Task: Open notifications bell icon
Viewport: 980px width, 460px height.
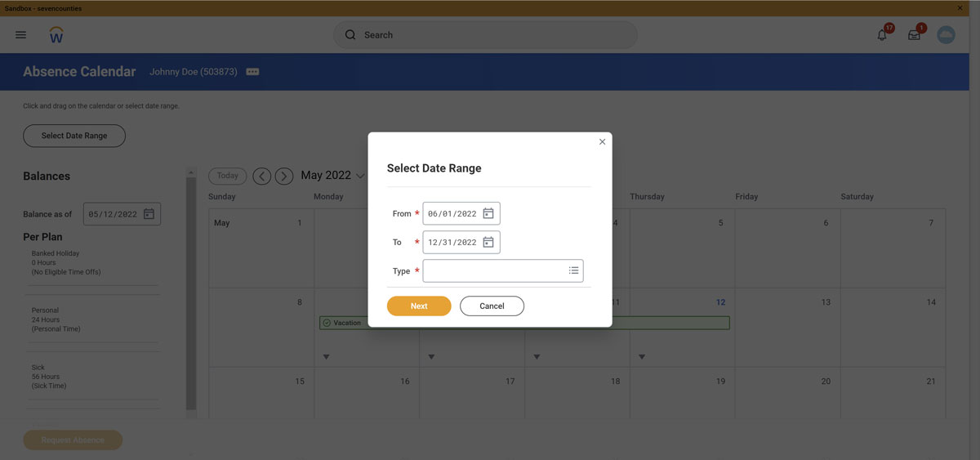Action: 882,35
